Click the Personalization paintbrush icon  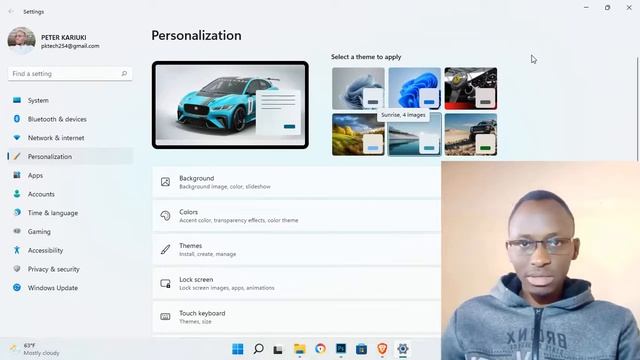pyautogui.click(x=17, y=156)
